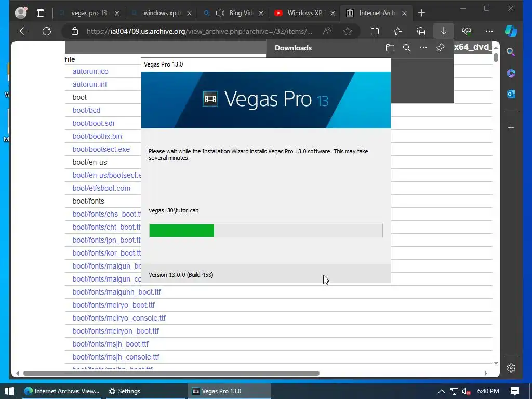
Task: Toggle the Downloads toolbar icon
Action: coord(444,31)
